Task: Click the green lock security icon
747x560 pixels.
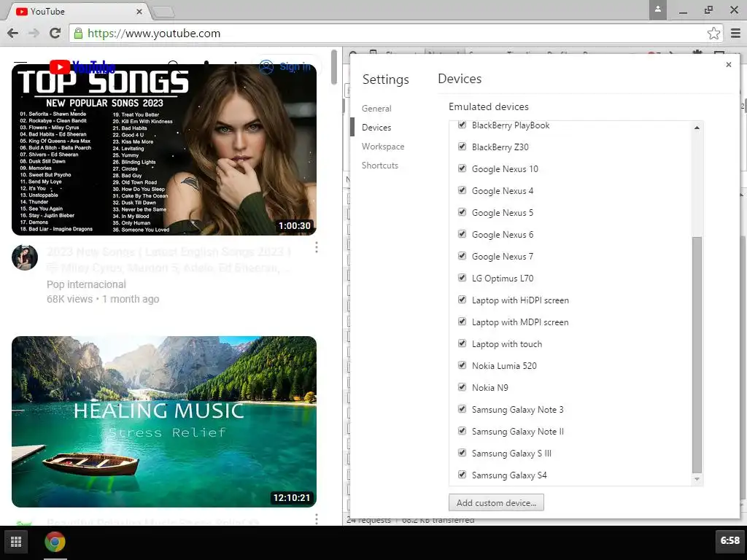Action: click(79, 33)
